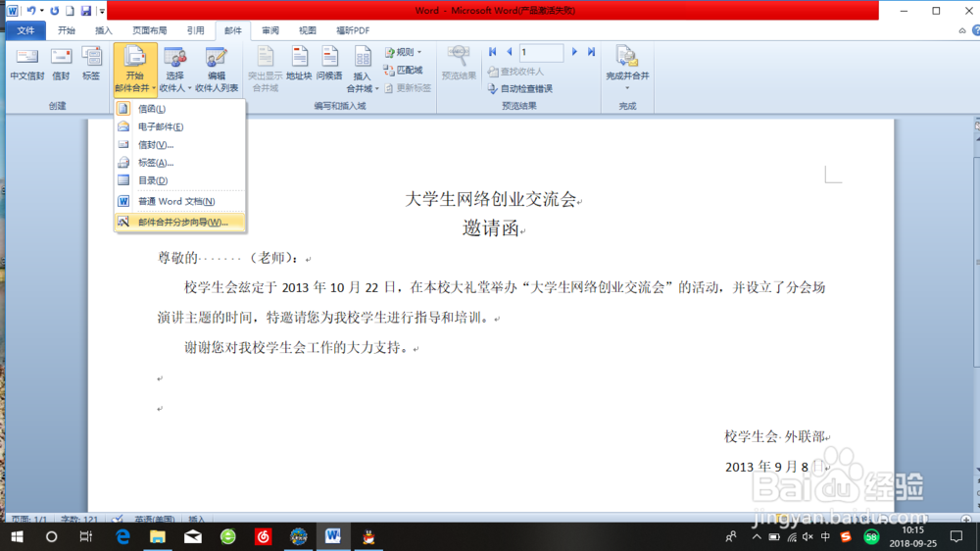Select 目录(D) directory menu item
The height and width of the screenshot is (551, 980).
click(x=180, y=180)
